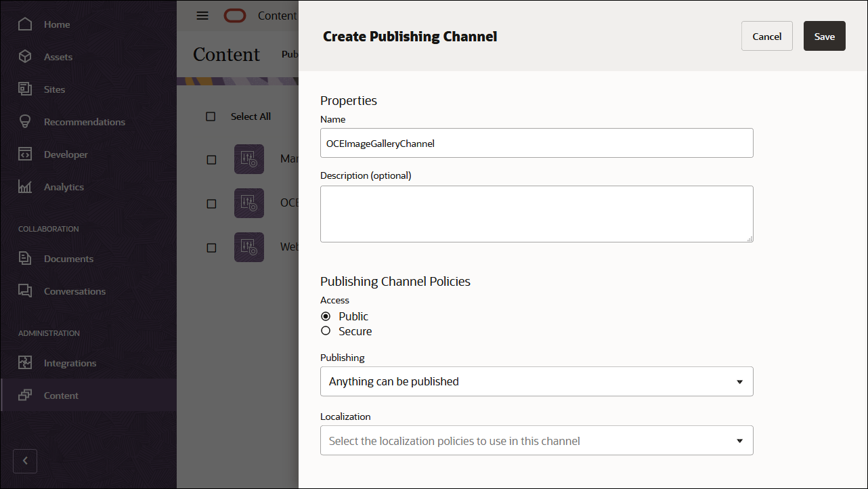Select Content under Administration

pyautogui.click(x=61, y=395)
